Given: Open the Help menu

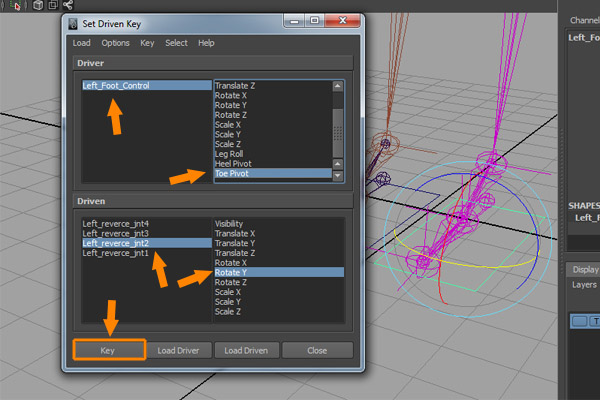Looking at the screenshot, I should coord(206,43).
